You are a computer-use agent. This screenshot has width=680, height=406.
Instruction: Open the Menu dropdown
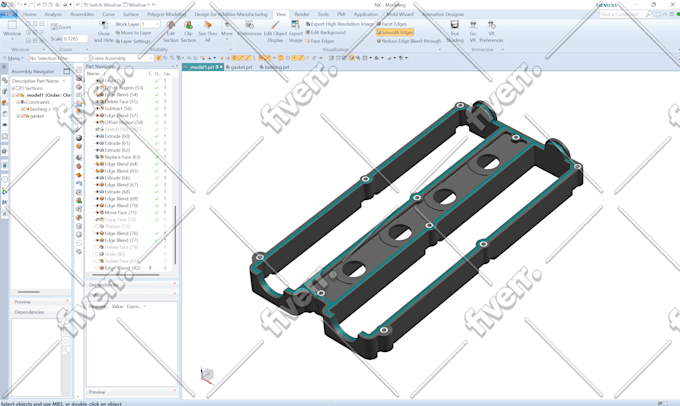[x=14, y=58]
